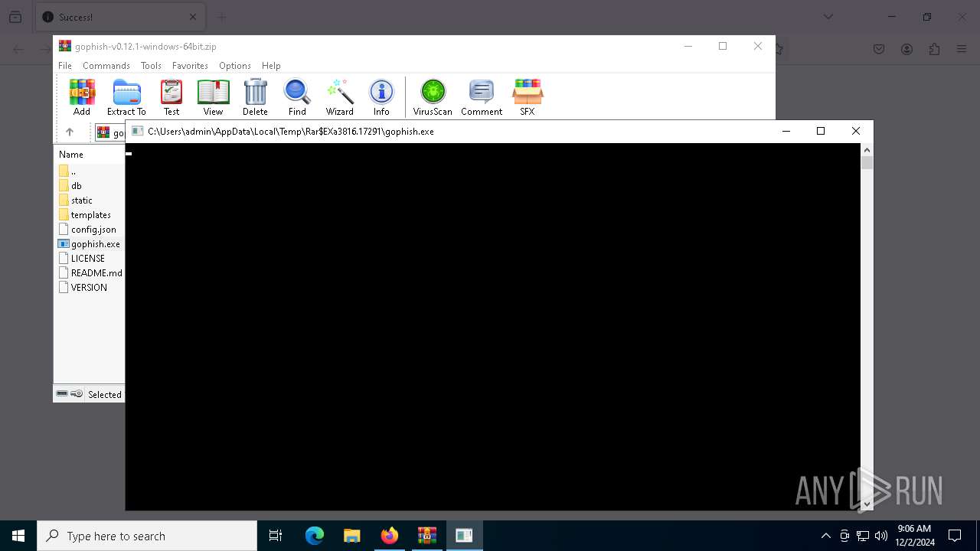The width and height of the screenshot is (980, 551).
Task: Click the console window scrollbar down arrow
Action: 867,504
